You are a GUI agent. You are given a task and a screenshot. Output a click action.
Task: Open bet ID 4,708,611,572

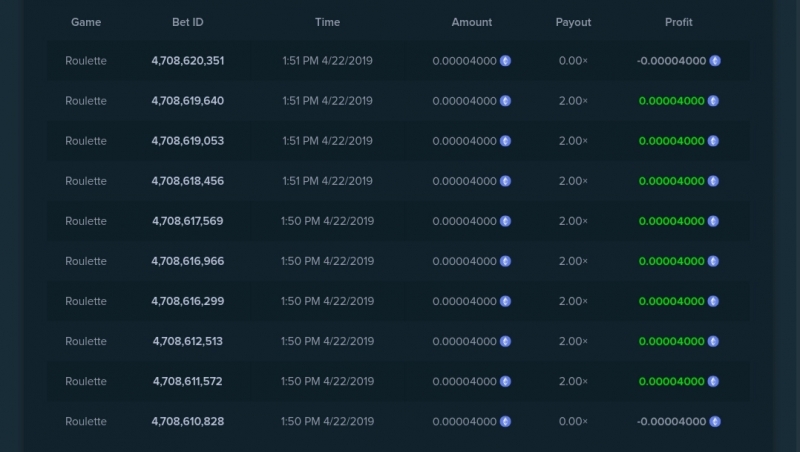tap(188, 381)
